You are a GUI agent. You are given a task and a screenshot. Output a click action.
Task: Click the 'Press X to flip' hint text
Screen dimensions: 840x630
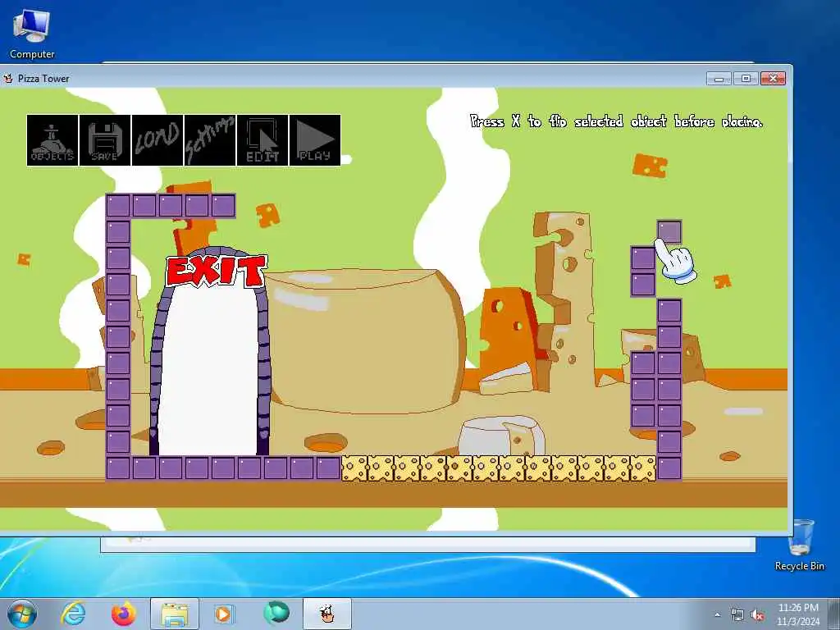(x=616, y=121)
